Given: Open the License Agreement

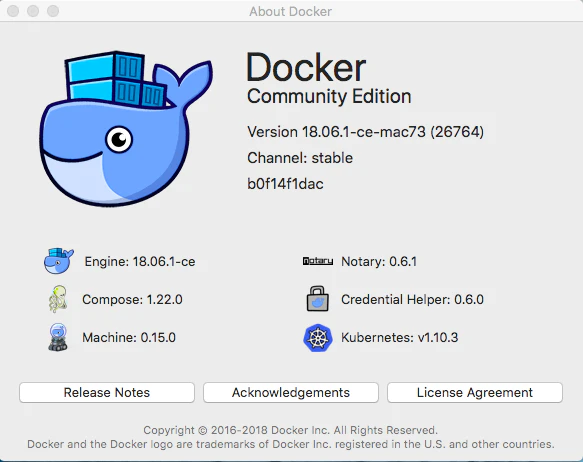Looking at the screenshot, I should coord(475,392).
